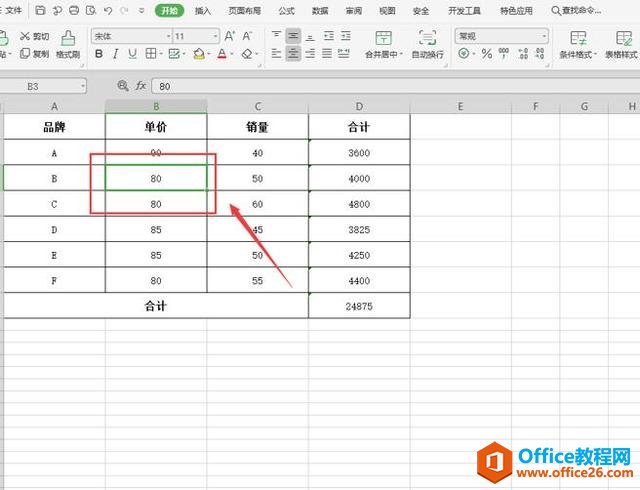Switch to the 公式 (Formulas) tab
The width and height of the screenshot is (640, 490).
point(286,11)
